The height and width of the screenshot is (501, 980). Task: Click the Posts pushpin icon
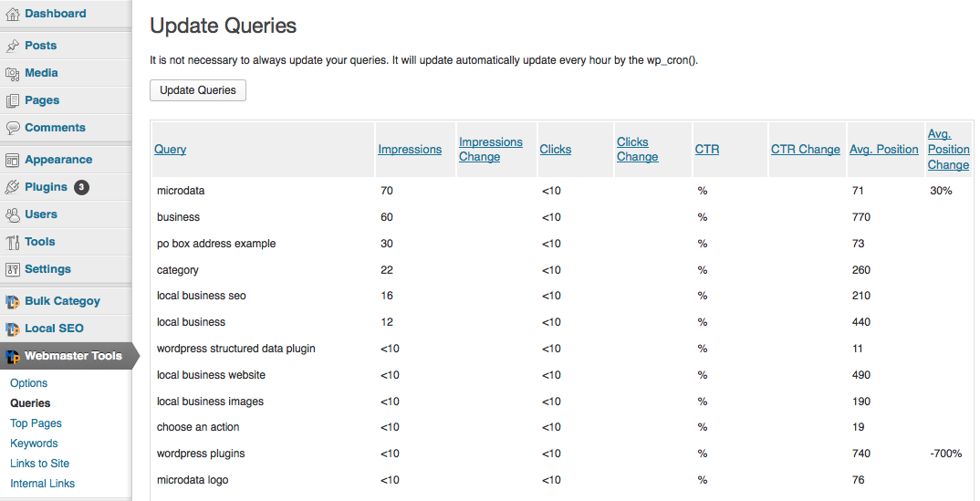[x=13, y=47]
